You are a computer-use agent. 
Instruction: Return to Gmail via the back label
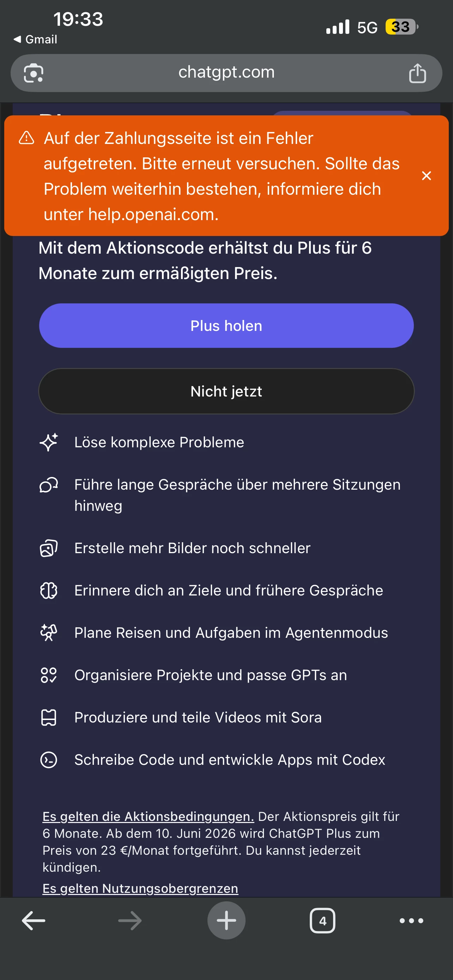point(36,39)
